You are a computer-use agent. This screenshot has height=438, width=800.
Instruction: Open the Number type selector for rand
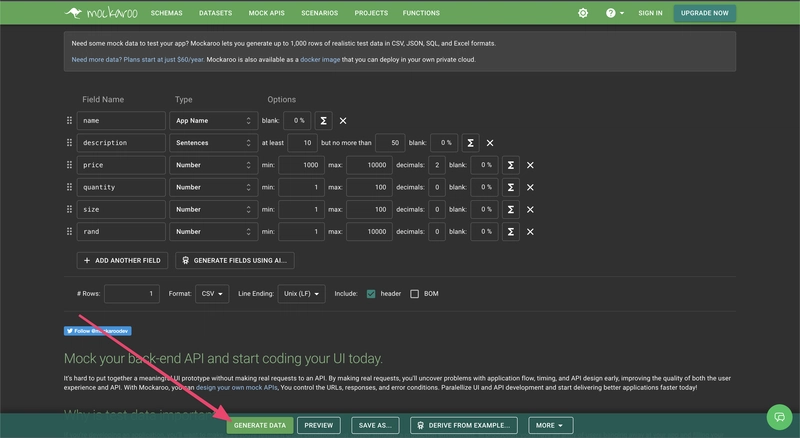pos(213,232)
